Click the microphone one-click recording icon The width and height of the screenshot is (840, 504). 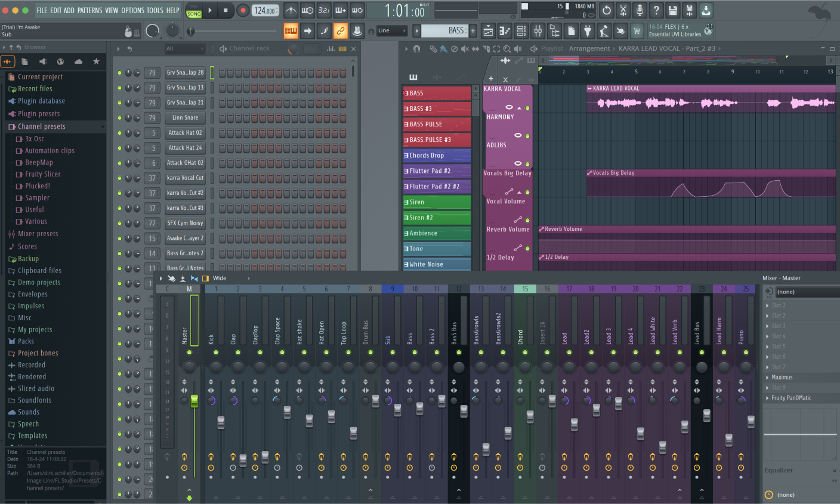pos(640,10)
